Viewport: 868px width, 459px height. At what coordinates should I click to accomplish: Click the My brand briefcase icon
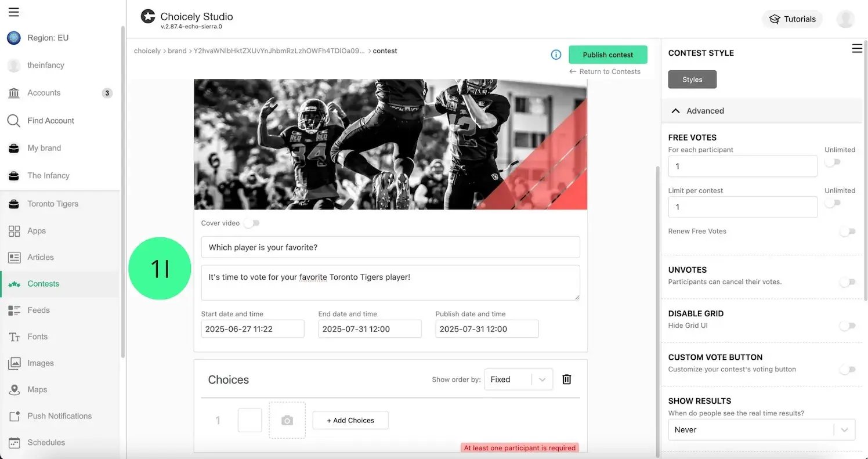tap(14, 148)
